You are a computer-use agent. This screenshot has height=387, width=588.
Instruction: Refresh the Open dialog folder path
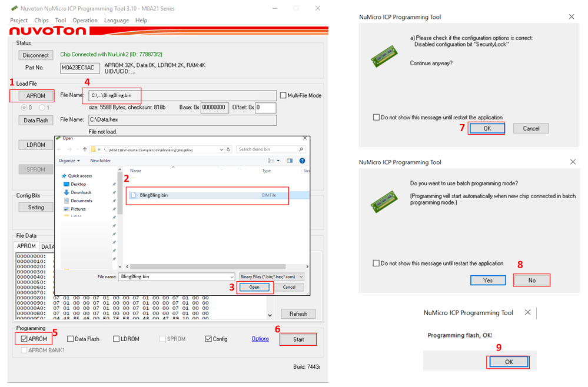click(228, 149)
